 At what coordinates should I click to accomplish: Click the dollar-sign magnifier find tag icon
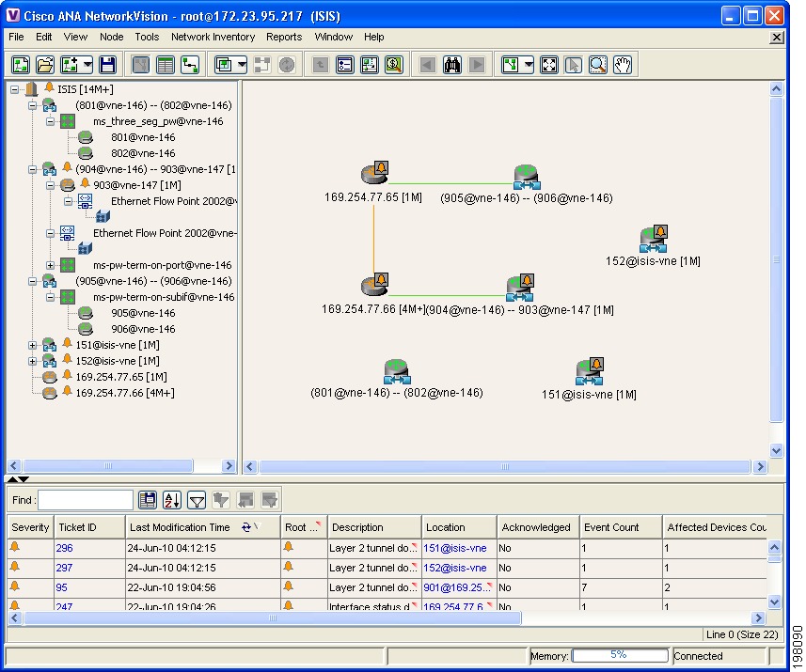point(394,65)
